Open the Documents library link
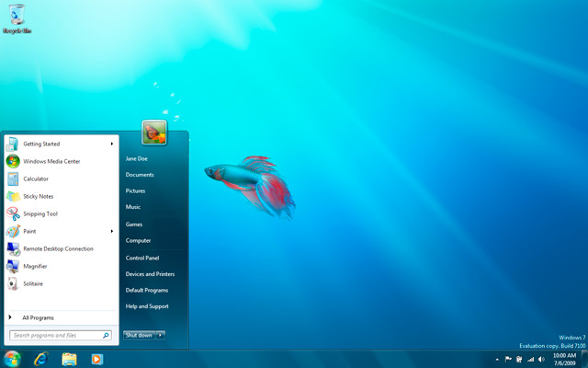This screenshot has width=588, height=368. (x=140, y=175)
